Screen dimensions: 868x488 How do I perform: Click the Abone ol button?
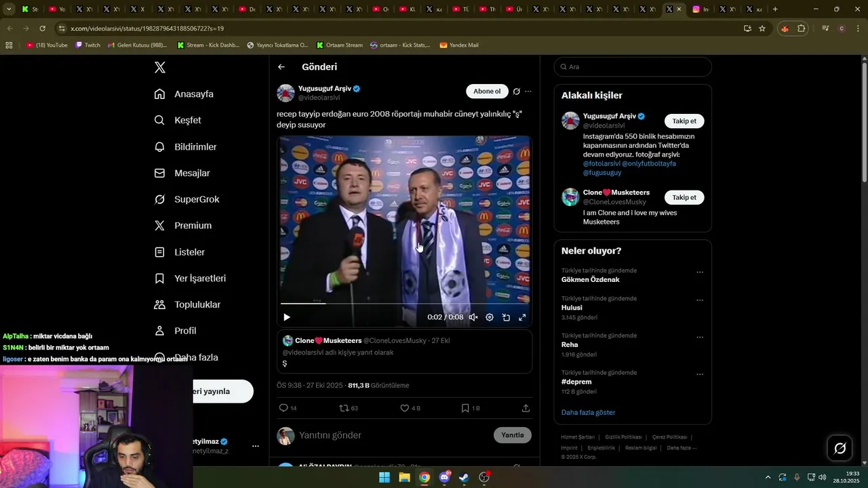487,91
